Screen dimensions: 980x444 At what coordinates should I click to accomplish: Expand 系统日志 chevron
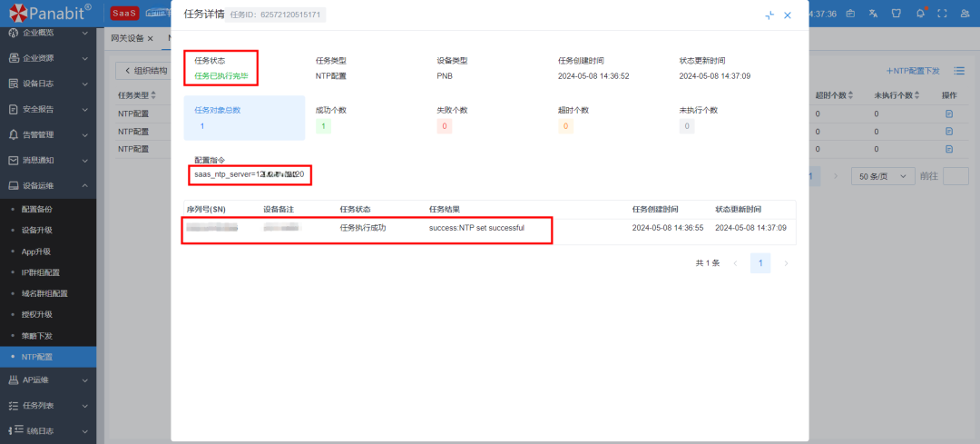point(85,431)
